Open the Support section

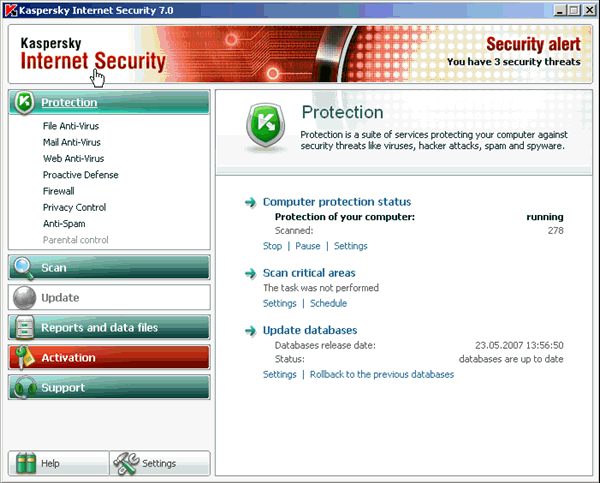[109, 387]
